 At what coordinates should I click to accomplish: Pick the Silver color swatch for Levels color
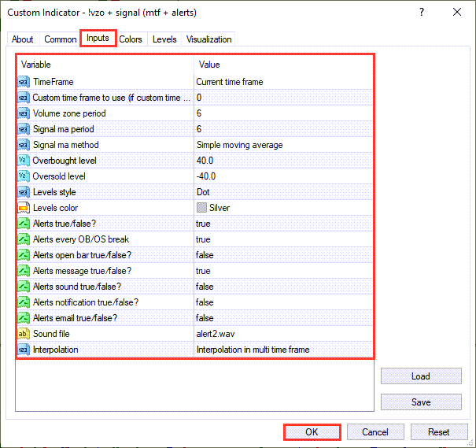201,208
